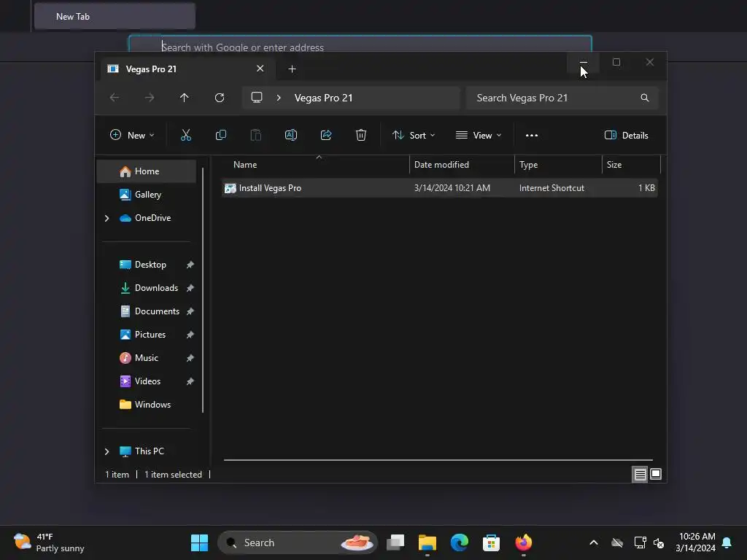Click the horizontal scrollbar in file list
The image size is (747, 560).
click(x=438, y=460)
